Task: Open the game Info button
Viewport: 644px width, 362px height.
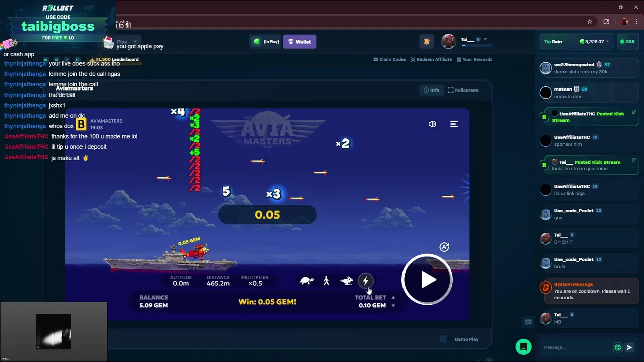Action: point(432,90)
